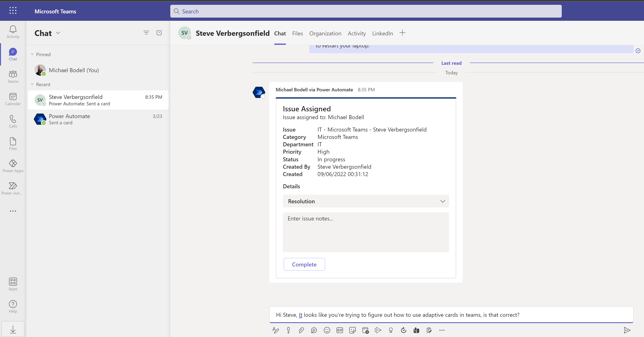Open more messaging extensions ellipsis
The image size is (644, 337).
[442, 330]
